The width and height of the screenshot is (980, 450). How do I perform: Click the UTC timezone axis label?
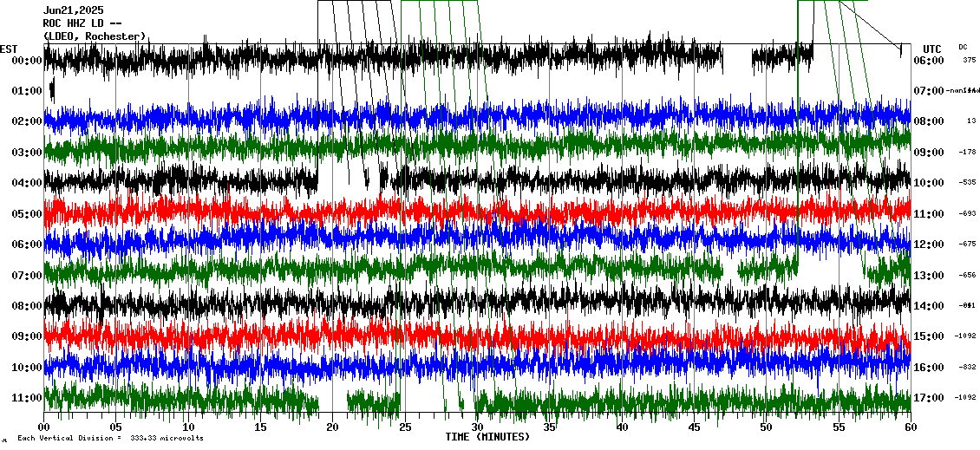(931, 49)
